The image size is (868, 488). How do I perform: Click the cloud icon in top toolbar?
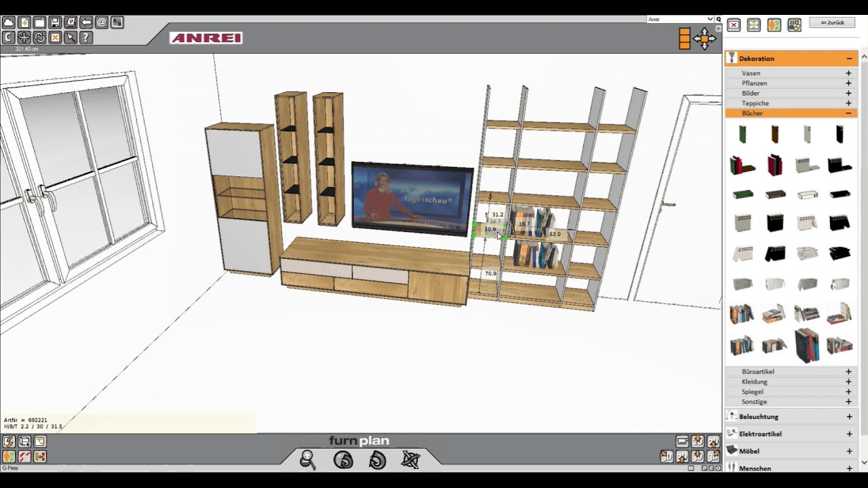[9, 22]
